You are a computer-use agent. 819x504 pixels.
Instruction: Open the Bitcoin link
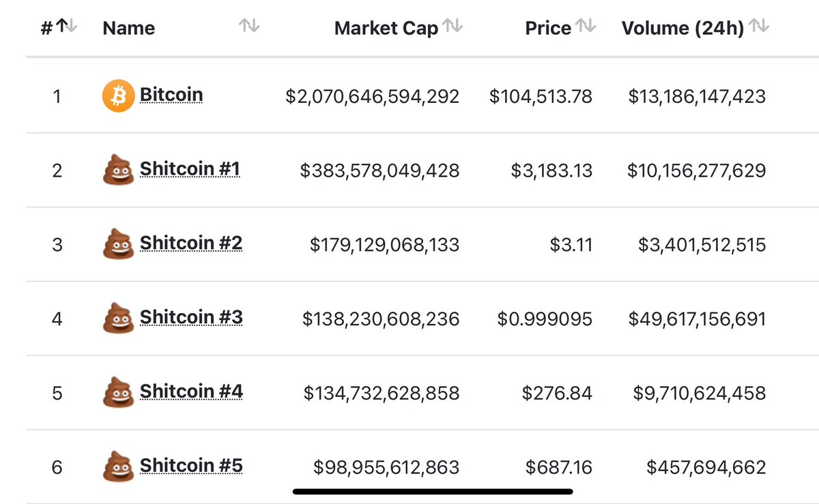pyautogui.click(x=171, y=94)
